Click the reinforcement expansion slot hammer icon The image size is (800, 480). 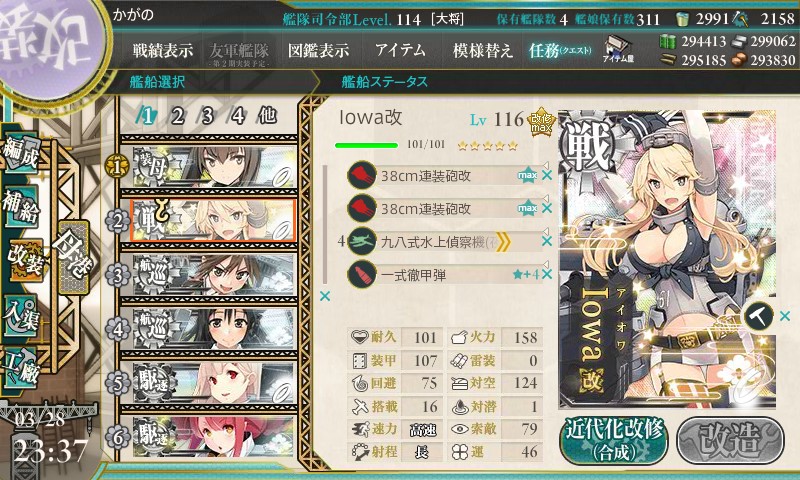[758, 317]
